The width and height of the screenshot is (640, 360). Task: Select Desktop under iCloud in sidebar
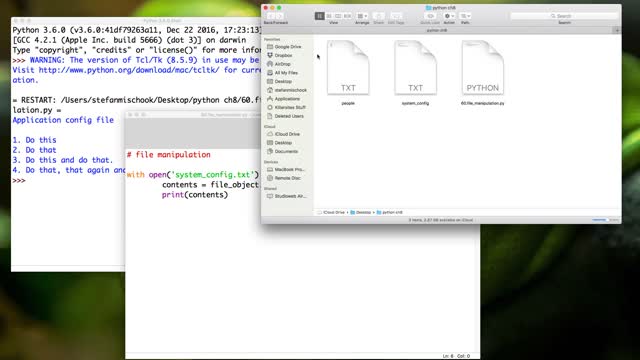pyautogui.click(x=283, y=143)
